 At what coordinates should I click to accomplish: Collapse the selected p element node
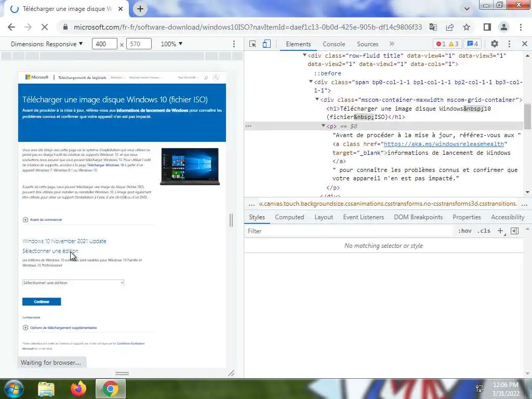tap(323, 126)
